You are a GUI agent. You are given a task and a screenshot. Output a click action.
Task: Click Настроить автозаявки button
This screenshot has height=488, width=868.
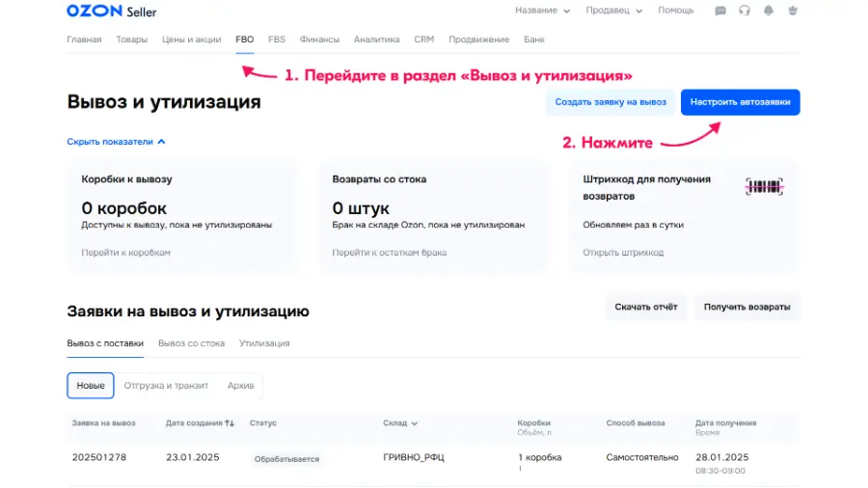click(740, 102)
